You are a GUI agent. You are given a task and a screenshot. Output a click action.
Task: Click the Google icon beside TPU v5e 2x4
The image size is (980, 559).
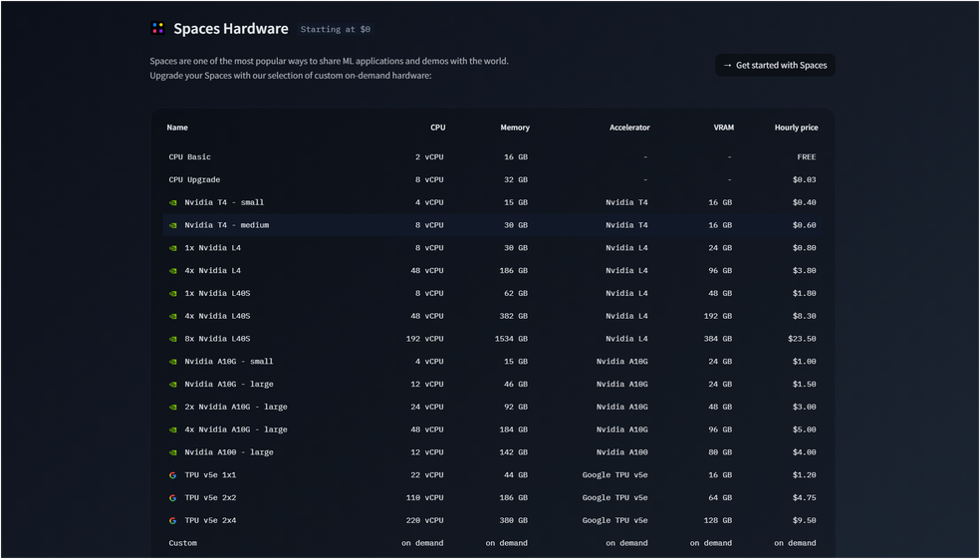pyautogui.click(x=173, y=520)
